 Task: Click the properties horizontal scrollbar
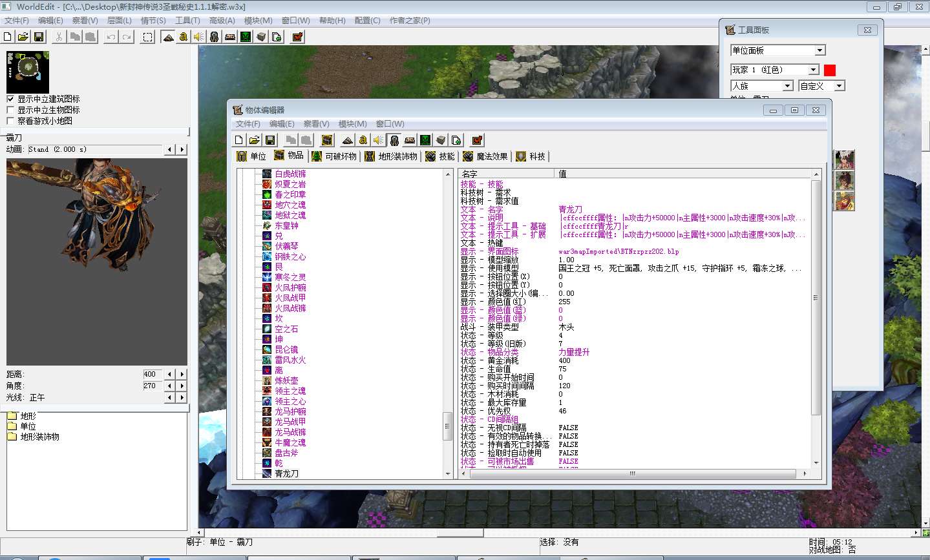click(x=633, y=473)
